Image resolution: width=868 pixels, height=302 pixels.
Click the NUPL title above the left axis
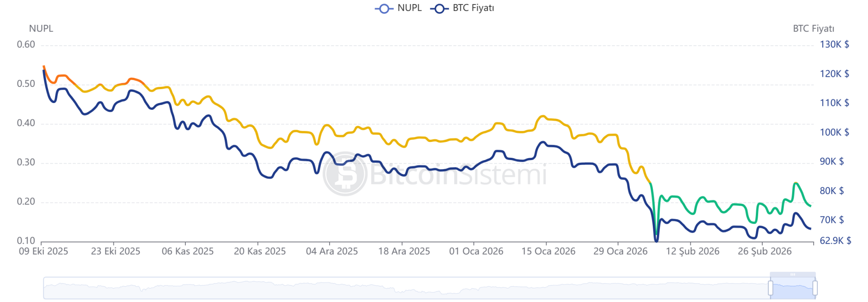point(41,28)
